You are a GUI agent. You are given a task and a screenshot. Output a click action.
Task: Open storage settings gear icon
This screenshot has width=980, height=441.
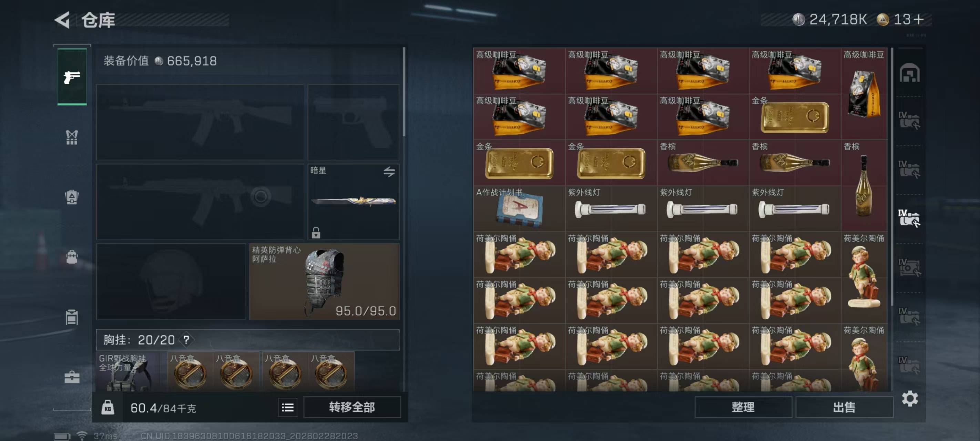click(910, 398)
